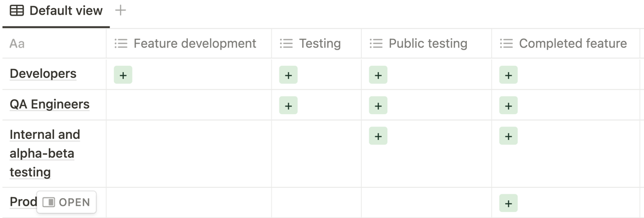The image size is (644, 218).
Task: Click the plus tag in Developers Completed feature
Action: click(x=508, y=75)
